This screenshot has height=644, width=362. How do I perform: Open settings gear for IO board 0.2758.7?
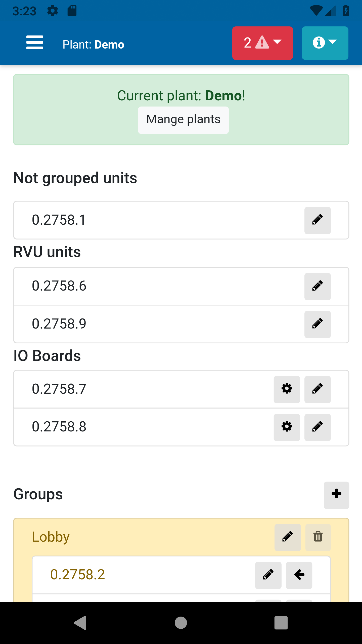click(x=287, y=389)
